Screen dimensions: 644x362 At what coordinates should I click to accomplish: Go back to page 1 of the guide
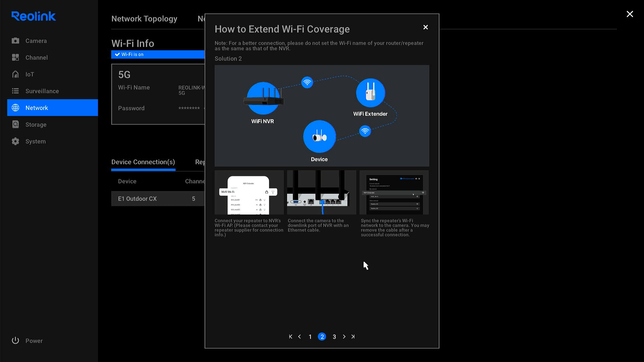[310, 337]
